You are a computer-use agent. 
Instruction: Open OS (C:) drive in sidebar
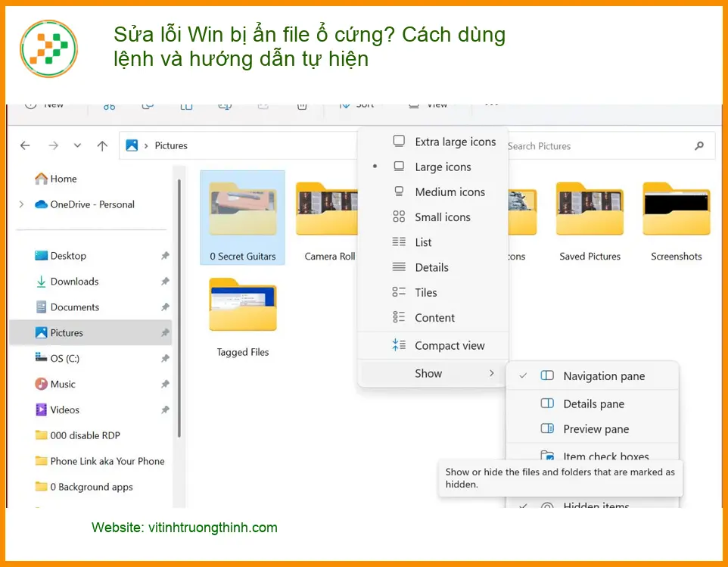pyautogui.click(x=57, y=359)
